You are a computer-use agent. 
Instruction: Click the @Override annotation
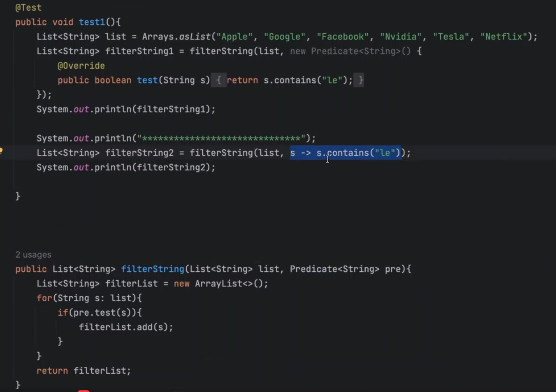[x=81, y=66]
